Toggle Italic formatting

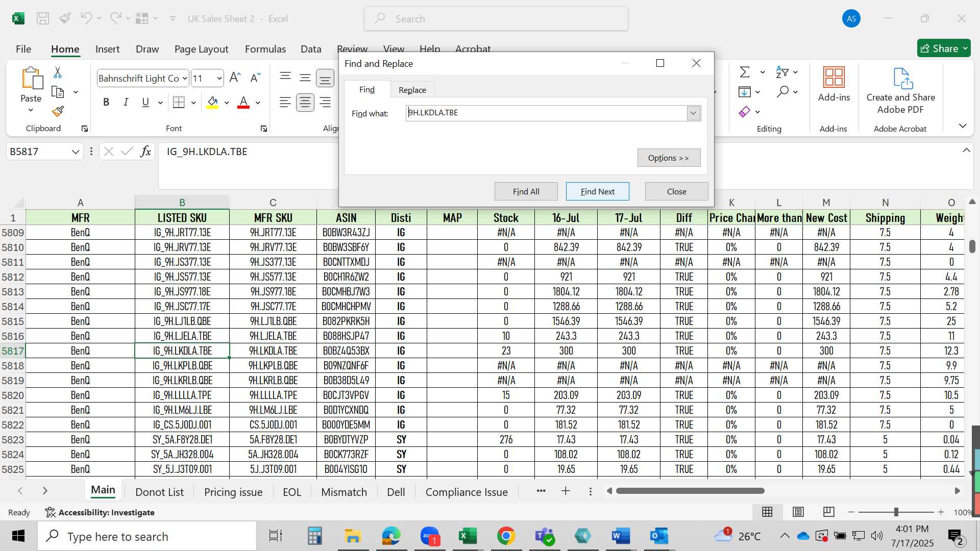point(126,103)
